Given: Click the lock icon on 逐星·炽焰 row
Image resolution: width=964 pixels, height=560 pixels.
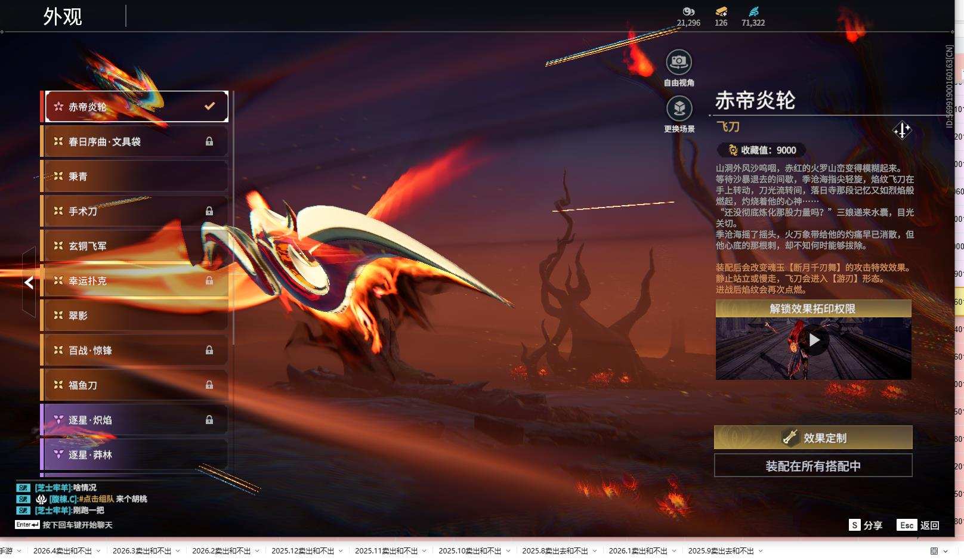Looking at the screenshot, I should point(209,420).
